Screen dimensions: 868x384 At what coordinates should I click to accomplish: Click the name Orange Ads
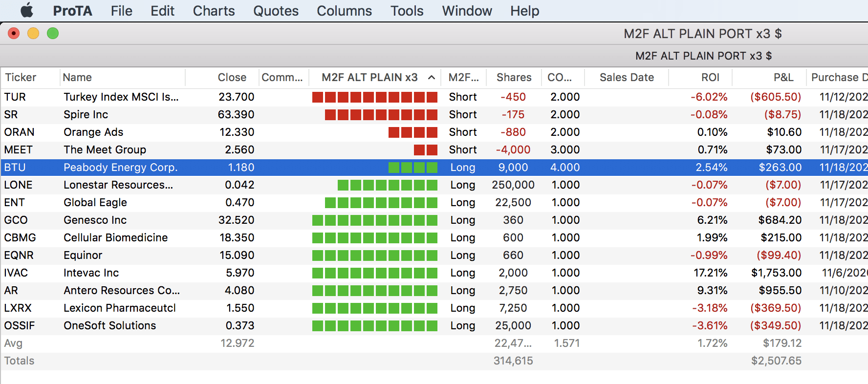(x=93, y=132)
